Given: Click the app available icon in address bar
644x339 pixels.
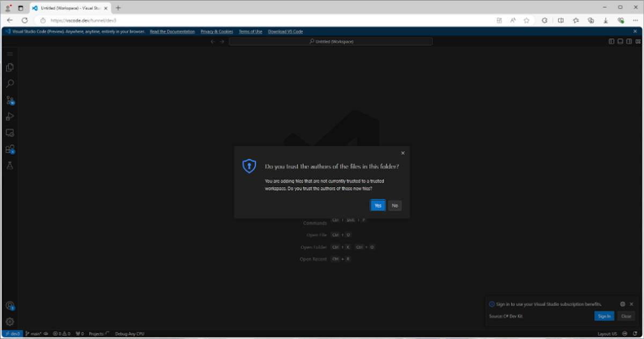Looking at the screenshot, I should [499, 20].
